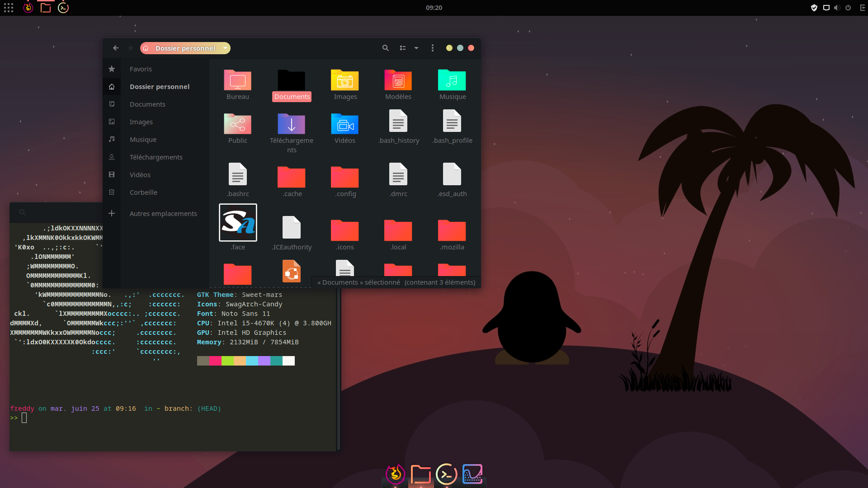Expand the path bar dropdown arrow

click(x=225, y=48)
